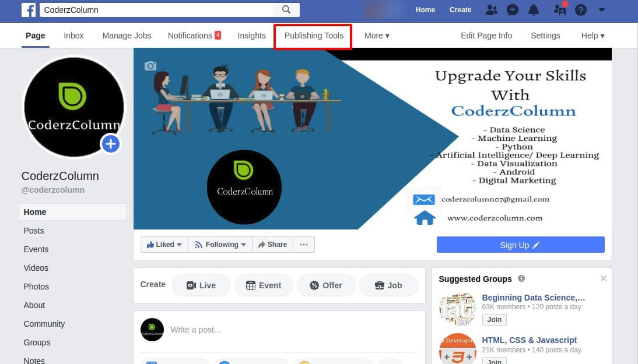Image resolution: width=638 pixels, height=364 pixels.
Task: Select Posts in the left sidebar
Action: tap(34, 231)
